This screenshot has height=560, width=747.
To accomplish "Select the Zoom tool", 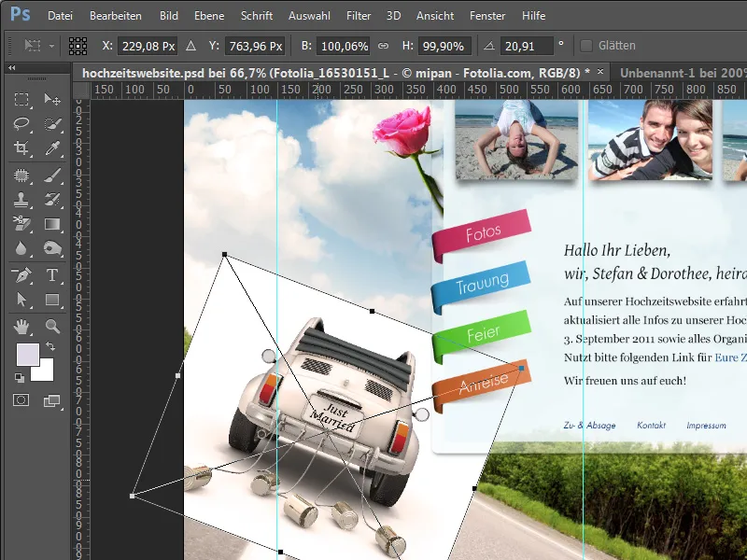I will (x=52, y=326).
